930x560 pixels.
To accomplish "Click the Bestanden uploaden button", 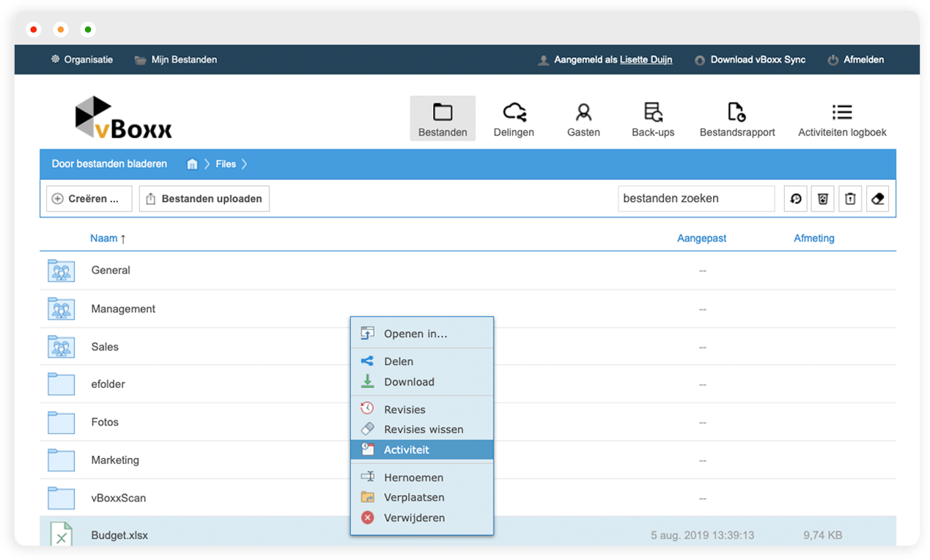I will tap(204, 199).
